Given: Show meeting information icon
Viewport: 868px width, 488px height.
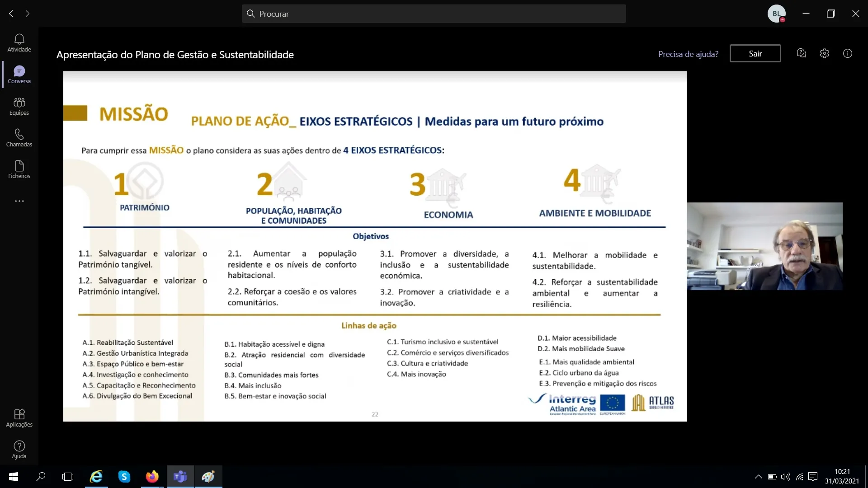Looking at the screenshot, I should point(848,53).
